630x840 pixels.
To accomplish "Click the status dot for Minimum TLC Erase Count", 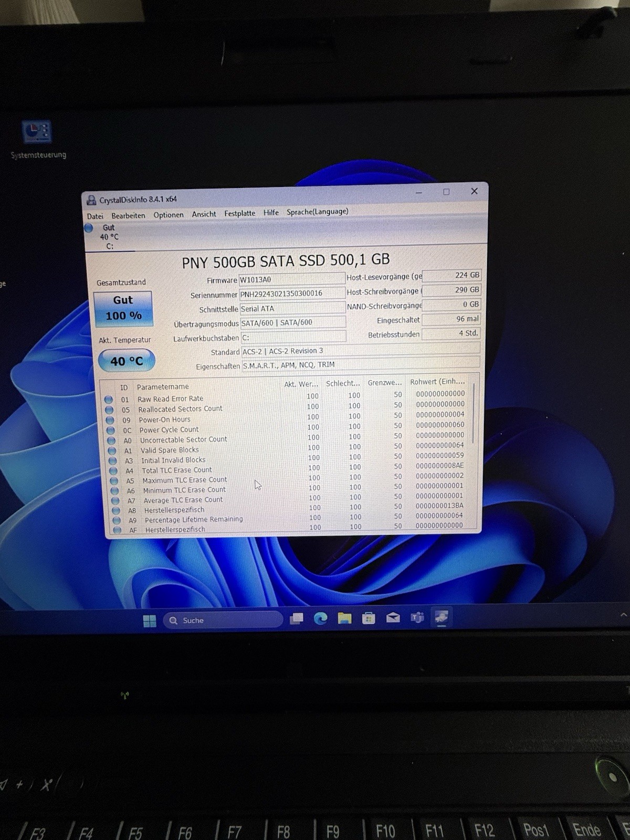I will [114, 490].
